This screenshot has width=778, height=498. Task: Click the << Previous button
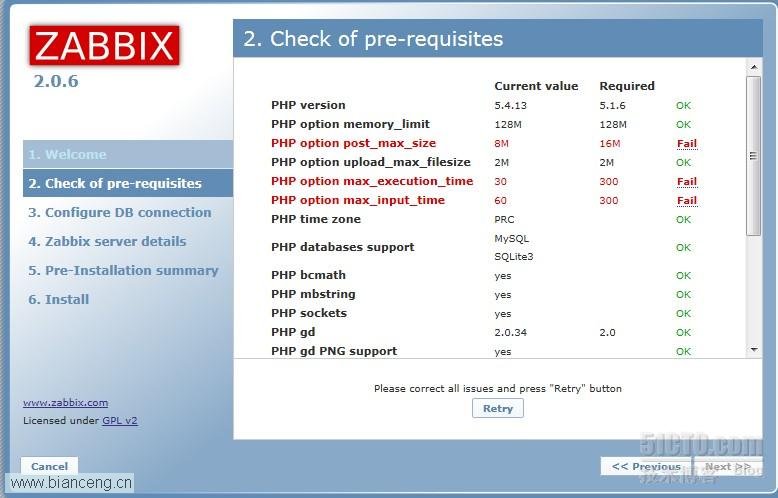(646, 467)
